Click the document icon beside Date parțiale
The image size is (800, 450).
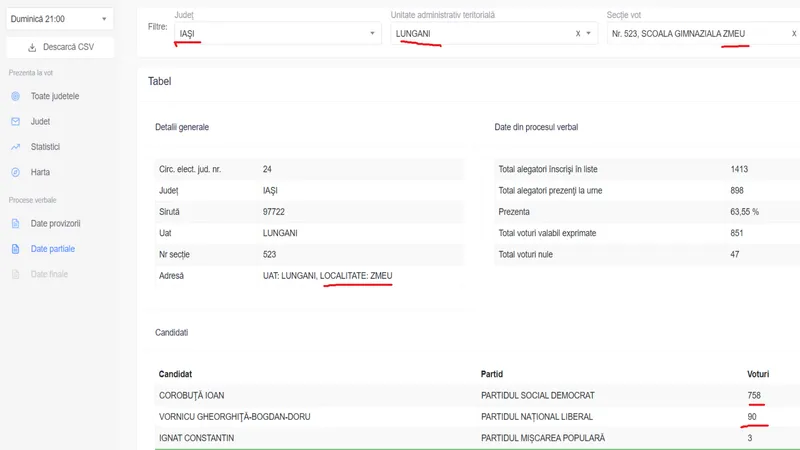15,248
